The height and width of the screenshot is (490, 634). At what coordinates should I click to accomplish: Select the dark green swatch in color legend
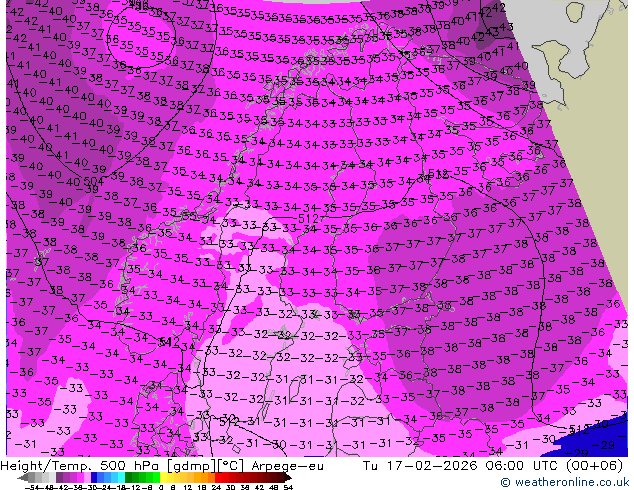tap(129, 478)
